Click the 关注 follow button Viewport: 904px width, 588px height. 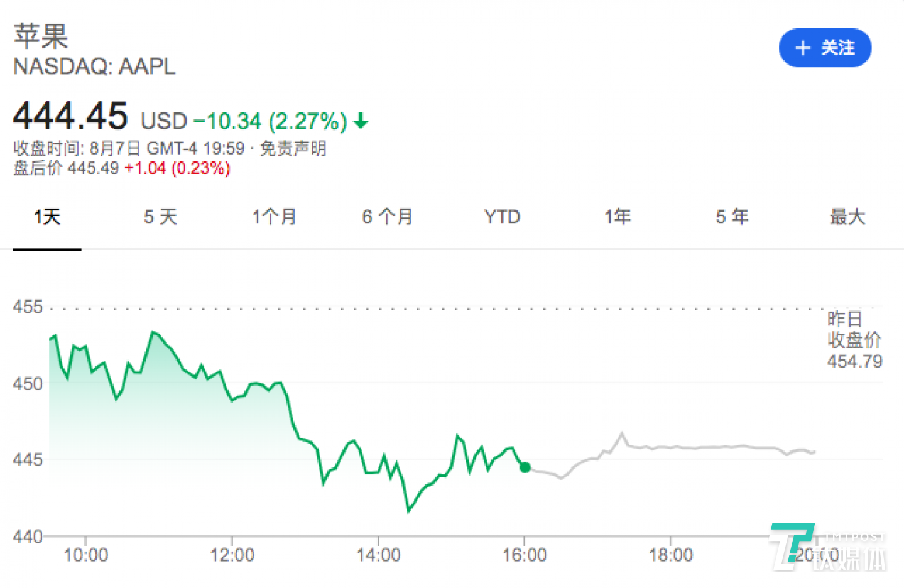[x=824, y=48]
